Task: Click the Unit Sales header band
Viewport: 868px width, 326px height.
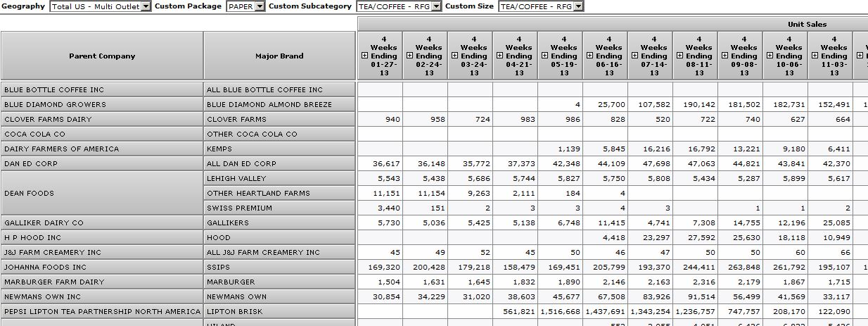Action: point(807,24)
